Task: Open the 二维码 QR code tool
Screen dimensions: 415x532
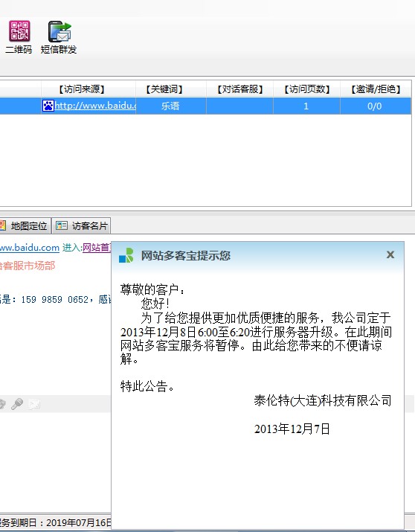Action: pyautogui.click(x=19, y=37)
